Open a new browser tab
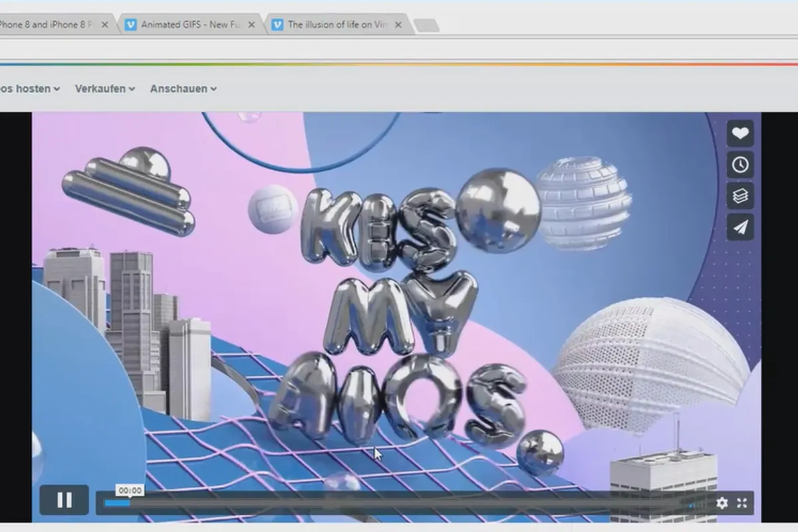The height and width of the screenshot is (532, 798). 426,25
